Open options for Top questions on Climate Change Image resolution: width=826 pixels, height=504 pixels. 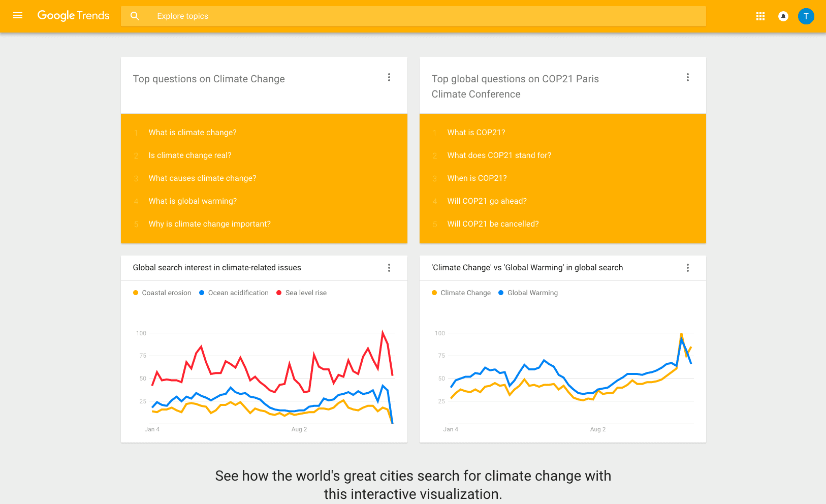coord(389,77)
